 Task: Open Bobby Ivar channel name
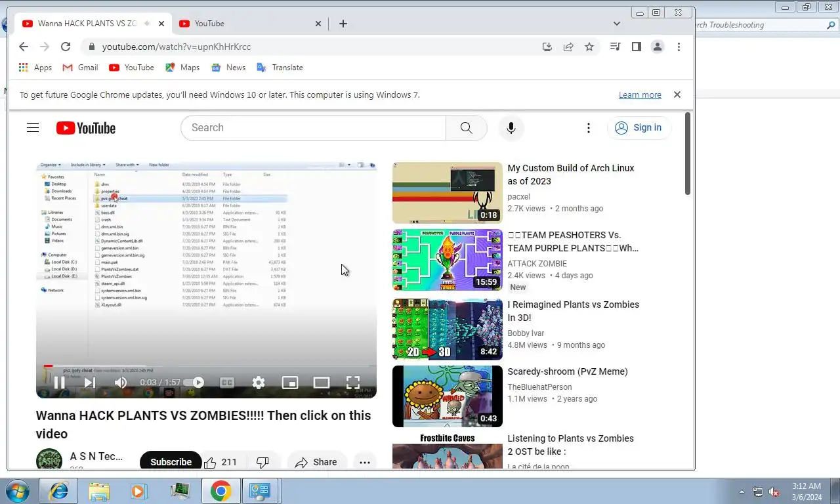point(526,333)
